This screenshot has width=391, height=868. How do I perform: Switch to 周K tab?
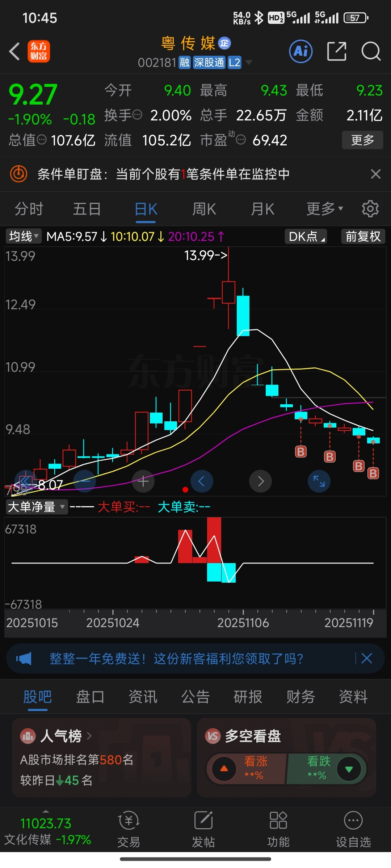coord(204,209)
